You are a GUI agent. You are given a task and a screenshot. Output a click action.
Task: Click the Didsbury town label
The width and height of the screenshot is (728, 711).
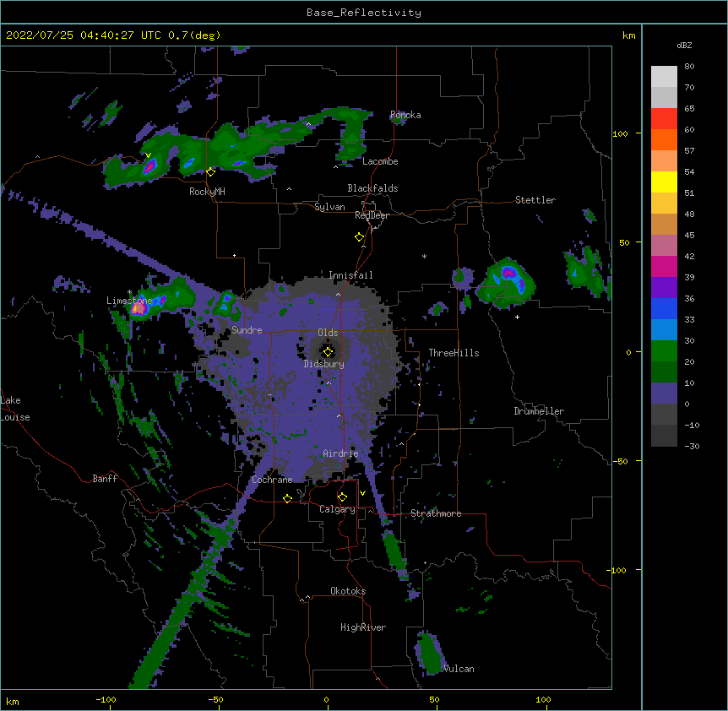(324, 364)
